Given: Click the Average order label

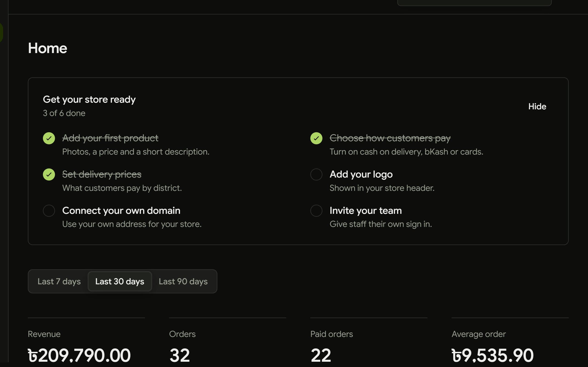Looking at the screenshot, I should [478, 334].
